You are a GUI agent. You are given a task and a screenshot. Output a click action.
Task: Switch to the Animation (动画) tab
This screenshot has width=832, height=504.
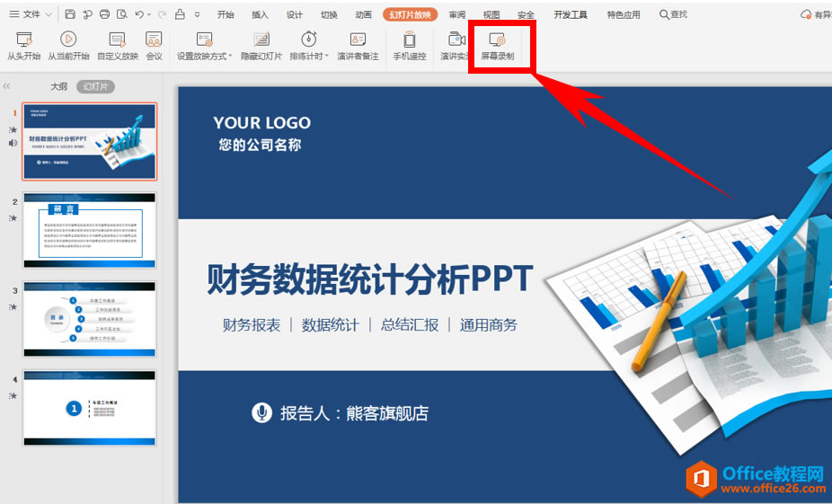pos(363,14)
